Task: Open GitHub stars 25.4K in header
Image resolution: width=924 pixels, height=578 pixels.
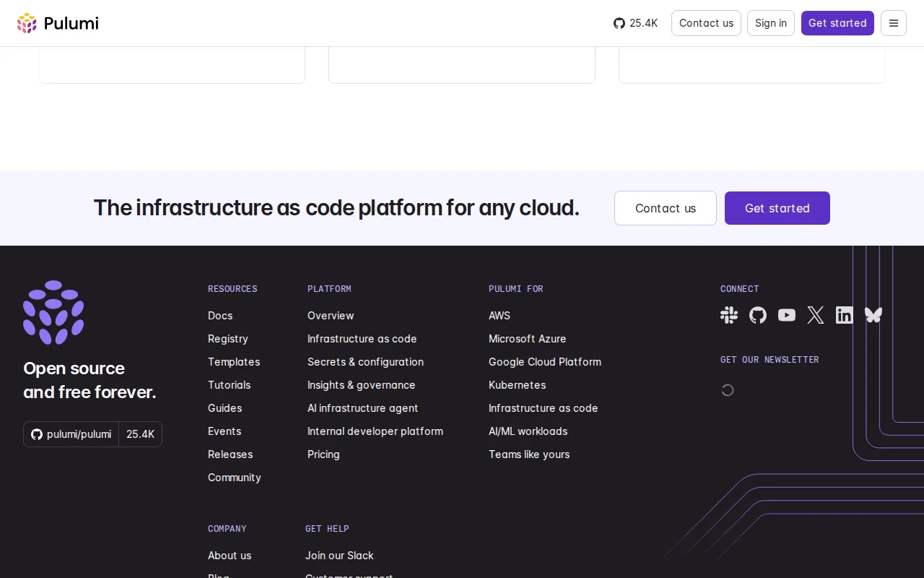Action: tap(636, 23)
